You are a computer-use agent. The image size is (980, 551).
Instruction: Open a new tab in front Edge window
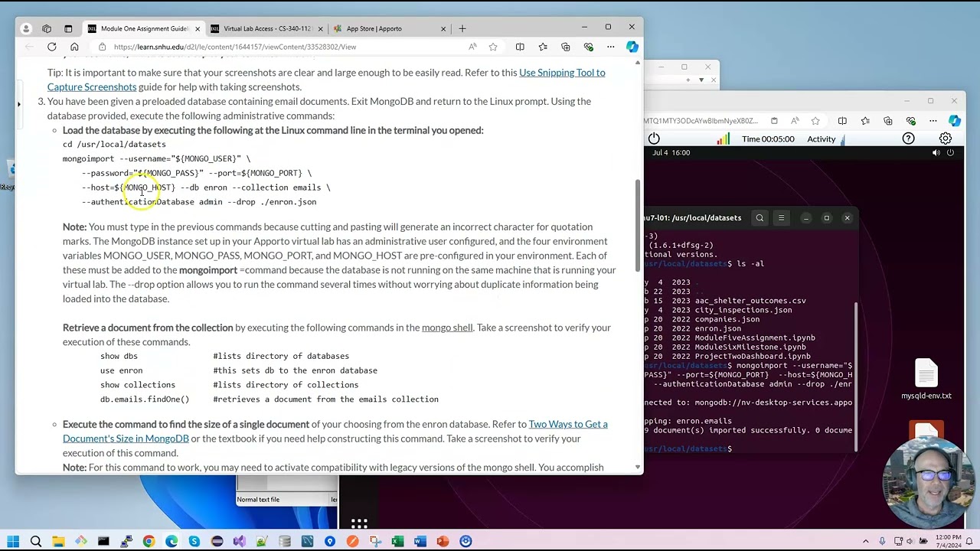click(x=462, y=28)
